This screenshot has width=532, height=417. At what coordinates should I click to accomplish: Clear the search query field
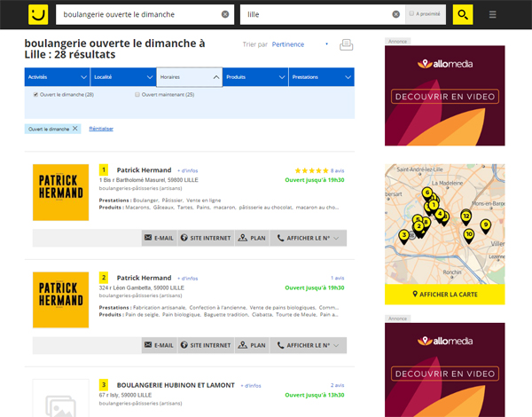[x=225, y=14]
